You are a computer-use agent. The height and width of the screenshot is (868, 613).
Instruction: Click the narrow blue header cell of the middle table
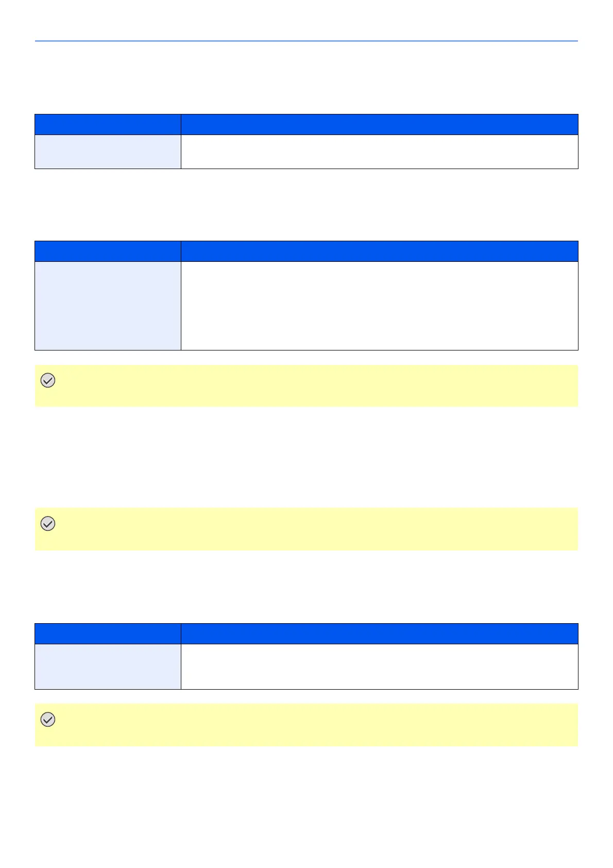click(x=108, y=251)
